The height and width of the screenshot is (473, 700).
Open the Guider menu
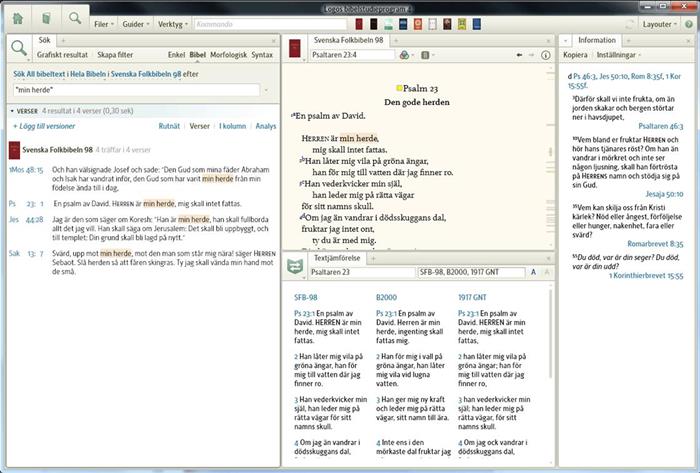point(136,24)
